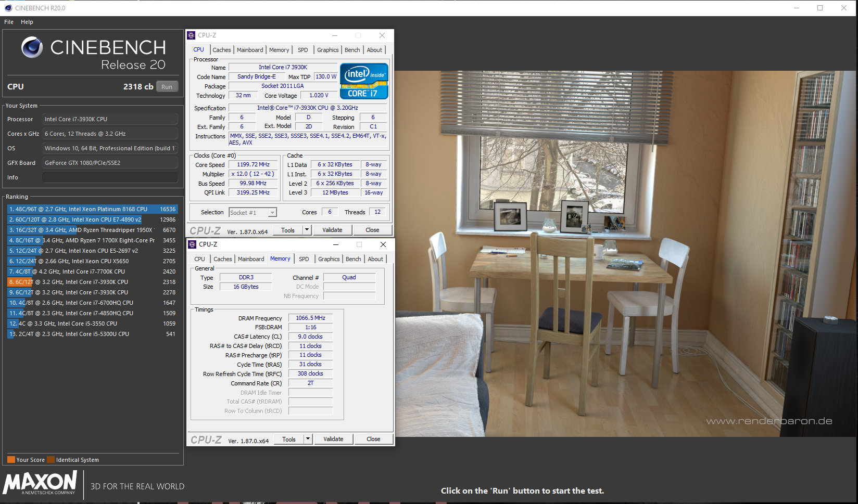The image size is (858, 504).
Task: Close the CPU-Z processor window with the X
Action: 382,35
